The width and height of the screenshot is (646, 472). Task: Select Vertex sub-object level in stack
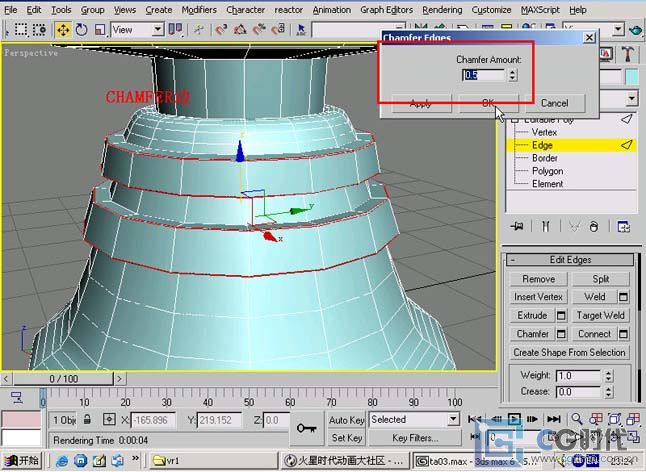click(544, 132)
